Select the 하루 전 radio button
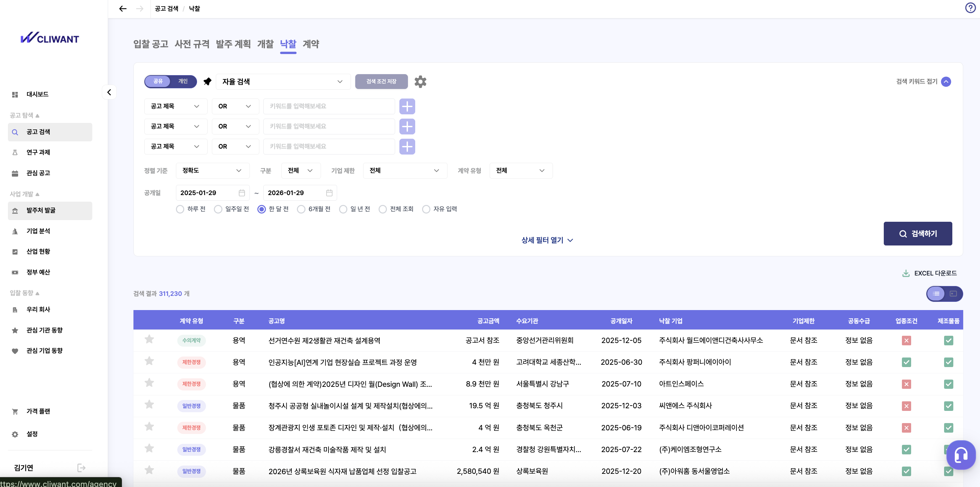 (x=180, y=209)
